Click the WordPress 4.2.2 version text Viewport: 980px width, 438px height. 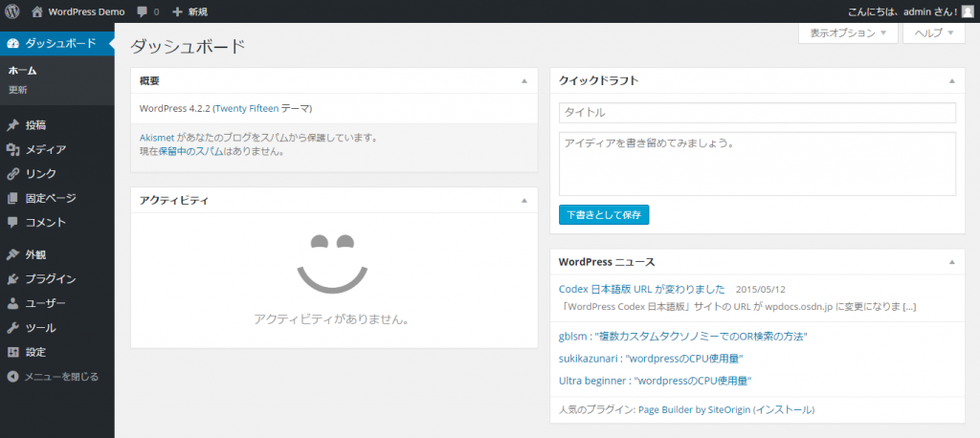(174, 108)
